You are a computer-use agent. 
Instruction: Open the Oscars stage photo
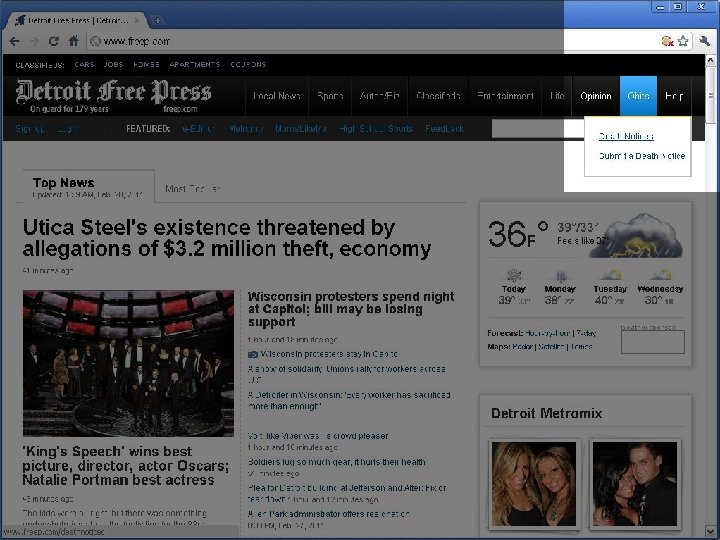pyautogui.click(x=128, y=363)
